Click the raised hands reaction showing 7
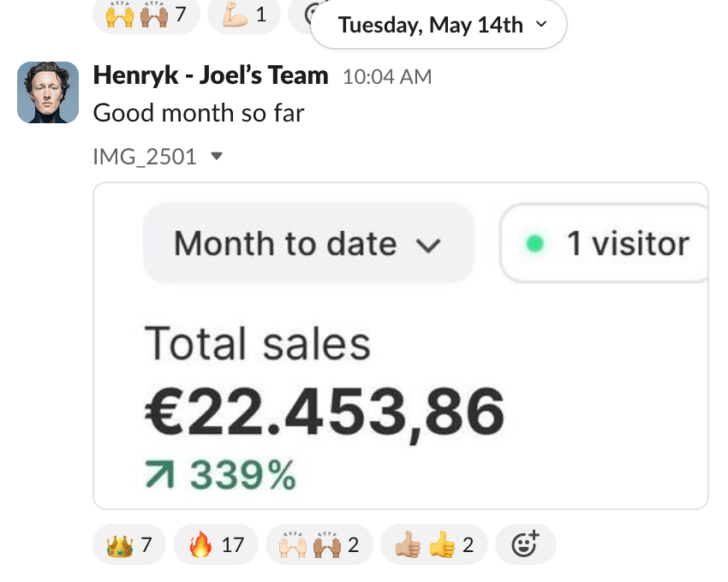728x582 pixels. pos(145,14)
